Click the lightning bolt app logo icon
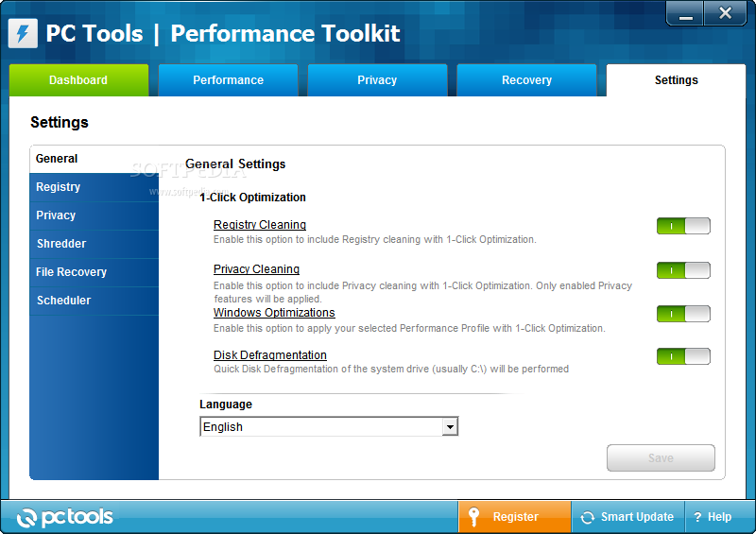This screenshot has width=756, height=534. pos(23,33)
